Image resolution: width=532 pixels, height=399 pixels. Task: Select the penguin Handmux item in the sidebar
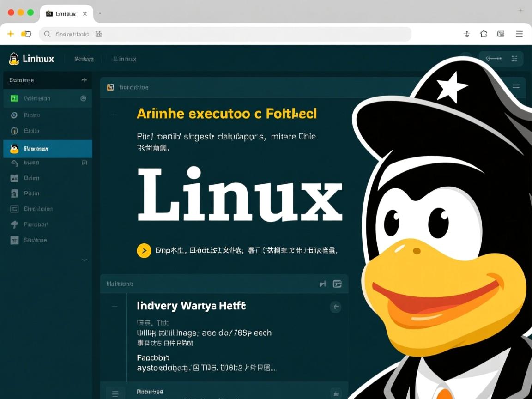click(x=46, y=149)
